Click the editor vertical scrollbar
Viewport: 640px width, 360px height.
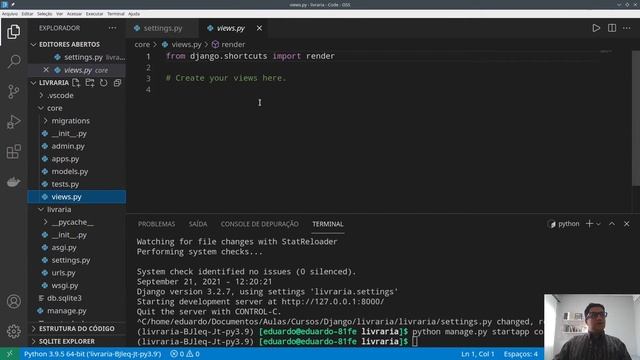click(x=636, y=118)
